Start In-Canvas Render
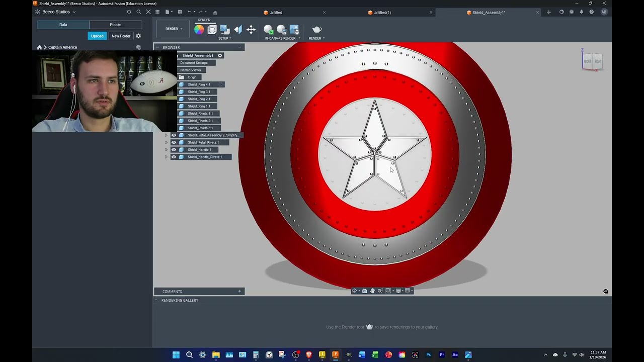The height and width of the screenshot is (362, 644). click(x=268, y=30)
